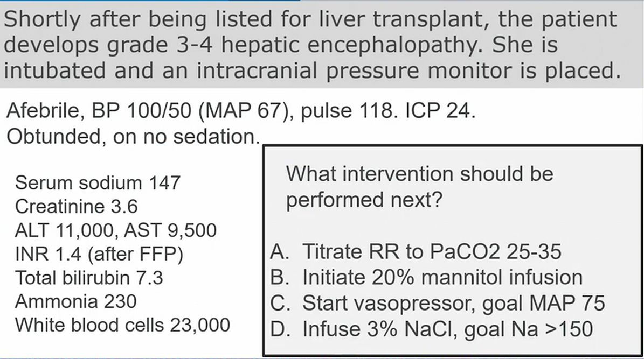Select answer A, Titrate RR to PaCO2 25-35
Viewport: 644px width, 359px height.
click(x=416, y=251)
